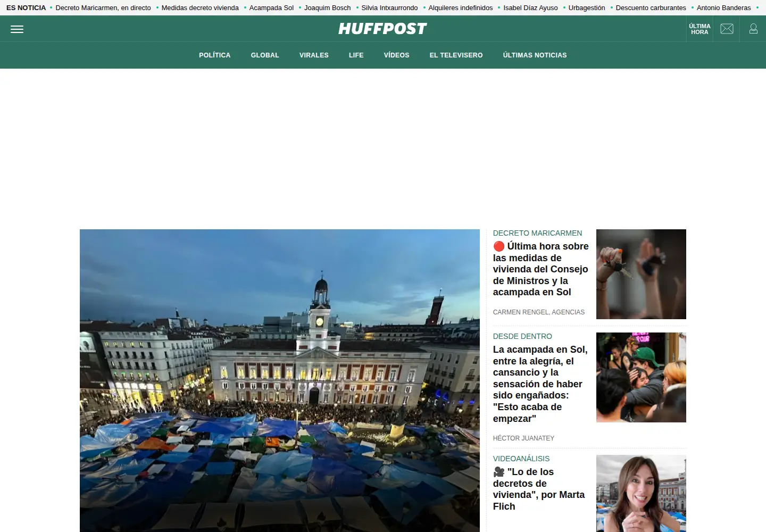Open trending topic Decreto Maricarmen, en directo

[x=103, y=8]
